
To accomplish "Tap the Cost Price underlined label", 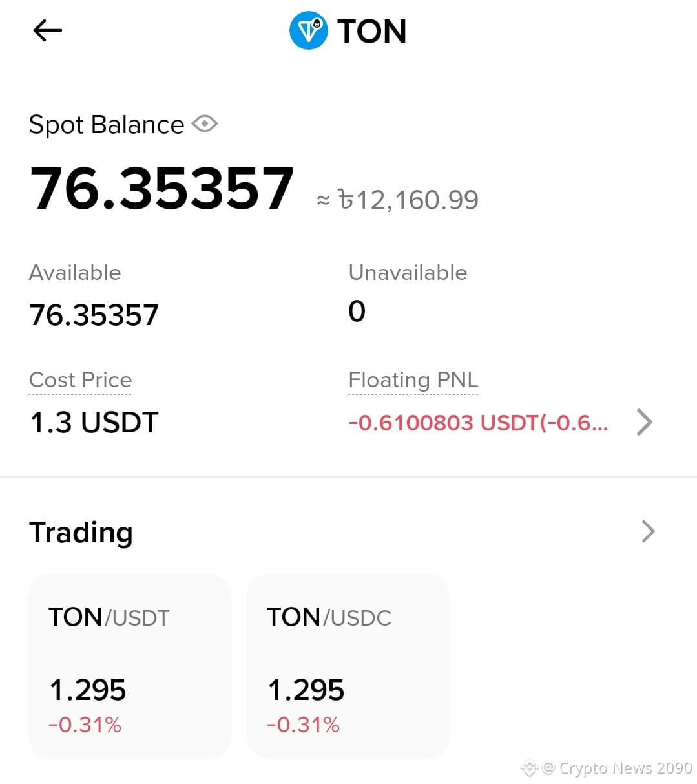I will coord(80,380).
